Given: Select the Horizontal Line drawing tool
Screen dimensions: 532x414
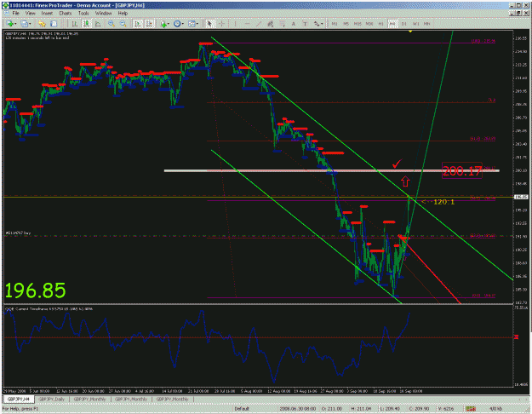Looking at the screenshot, I should tap(247, 24).
